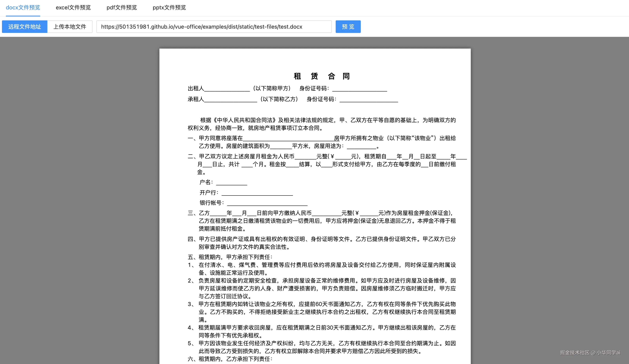Click the blank line beside 开户行
This screenshot has width=629, height=364.
257,193
